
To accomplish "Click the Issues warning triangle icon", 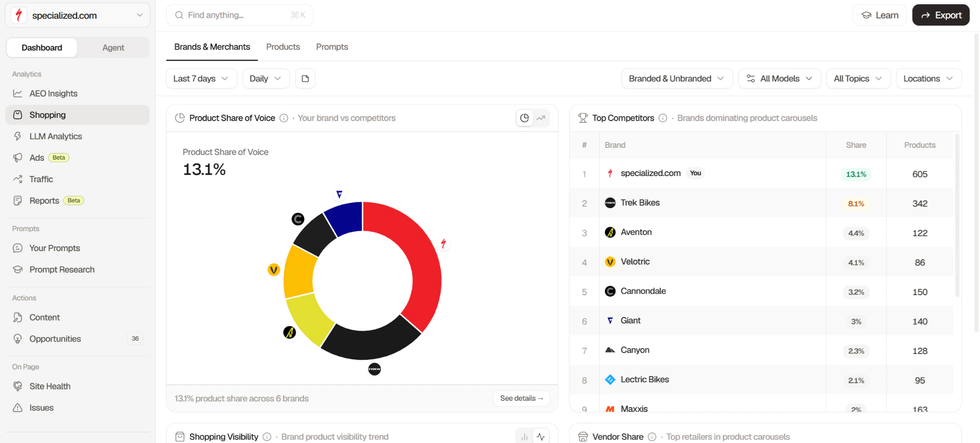I will pyautogui.click(x=18, y=408).
